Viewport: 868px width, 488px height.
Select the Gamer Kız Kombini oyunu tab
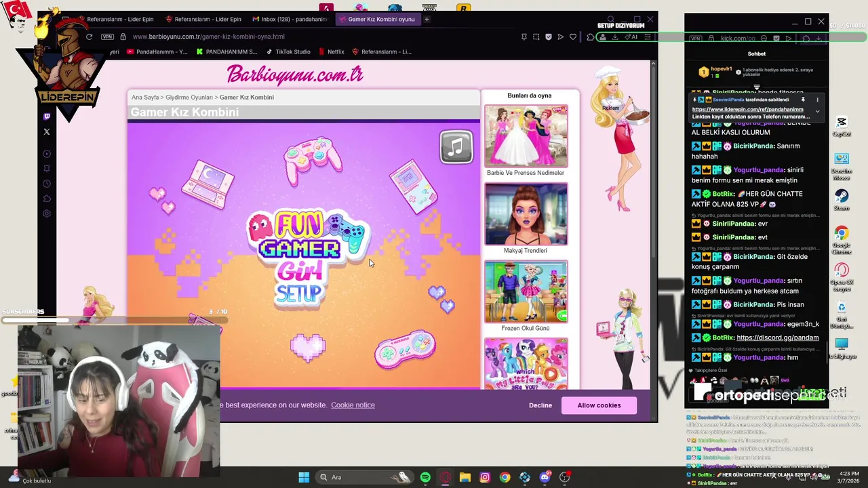[x=377, y=20]
